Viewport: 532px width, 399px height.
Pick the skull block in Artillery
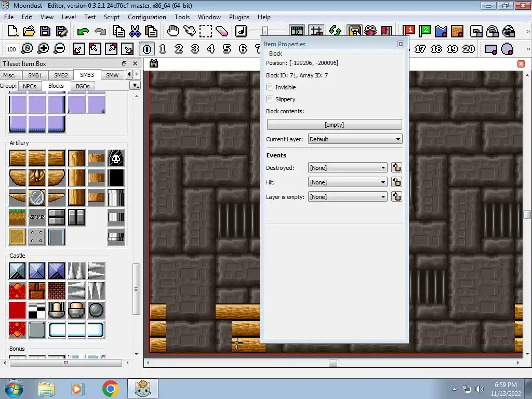116,158
